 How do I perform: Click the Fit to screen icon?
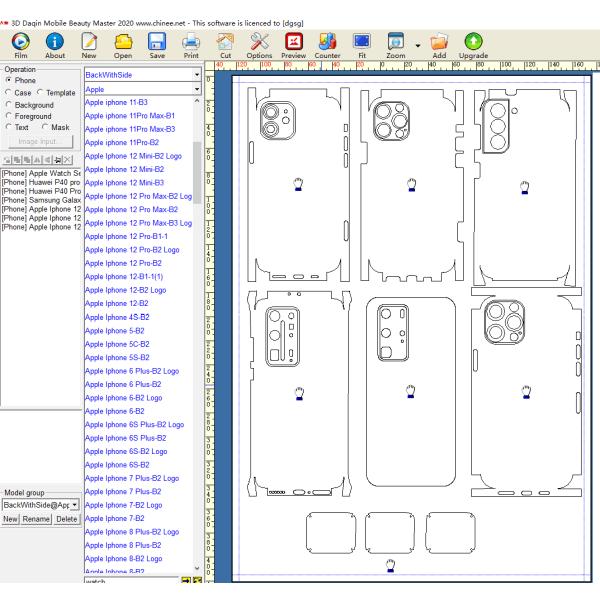click(363, 39)
